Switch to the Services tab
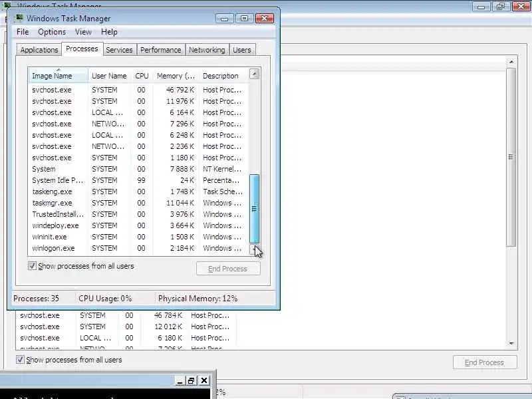The width and height of the screenshot is (532, 399). [119, 50]
